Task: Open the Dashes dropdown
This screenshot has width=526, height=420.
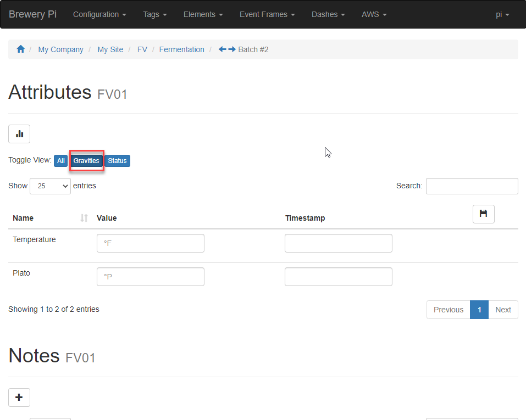Action: pos(329,14)
